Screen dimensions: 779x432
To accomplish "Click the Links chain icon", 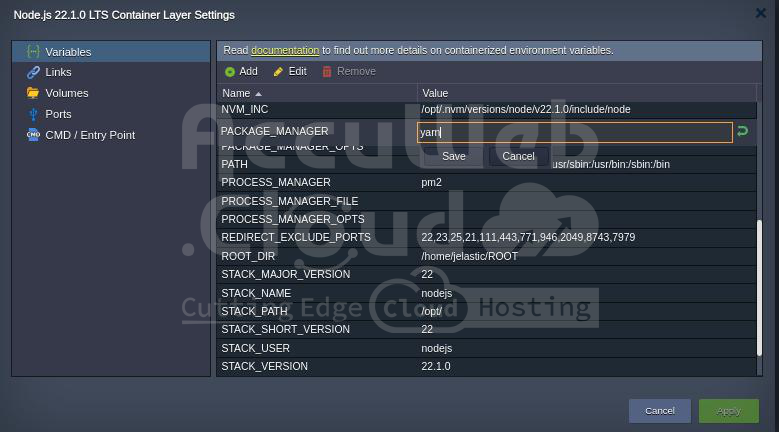I will (x=33, y=72).
